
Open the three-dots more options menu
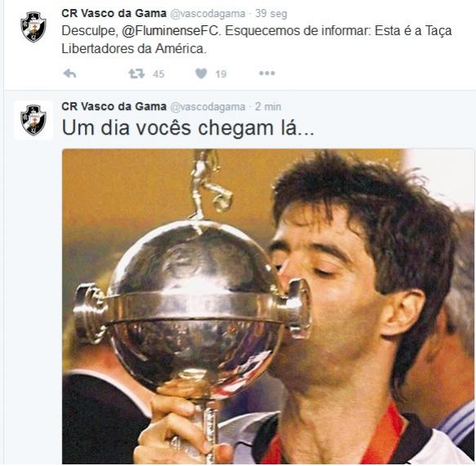pos(267,73)
